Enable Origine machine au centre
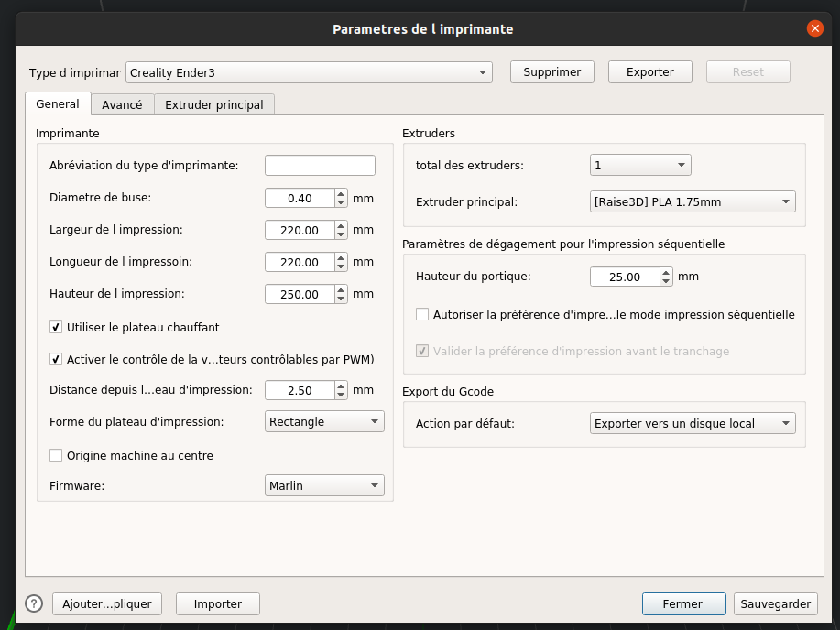The height and width of the screenshot is (630, 840). pyautogui.click(x=56, y=455)
